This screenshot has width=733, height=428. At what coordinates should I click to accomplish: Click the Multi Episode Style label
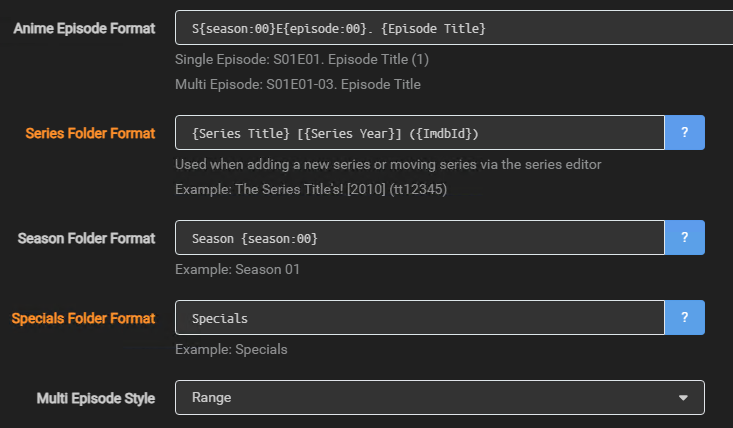tap(96, 398)
